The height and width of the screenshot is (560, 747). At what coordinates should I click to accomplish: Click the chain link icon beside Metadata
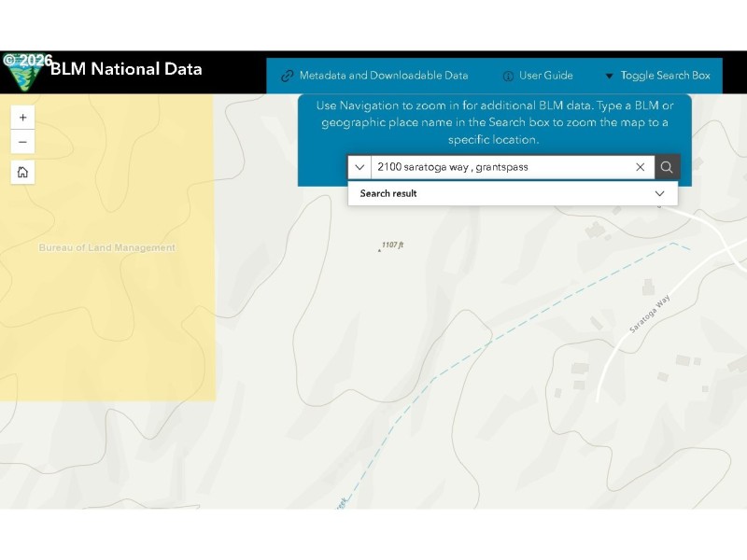[287, 76]
